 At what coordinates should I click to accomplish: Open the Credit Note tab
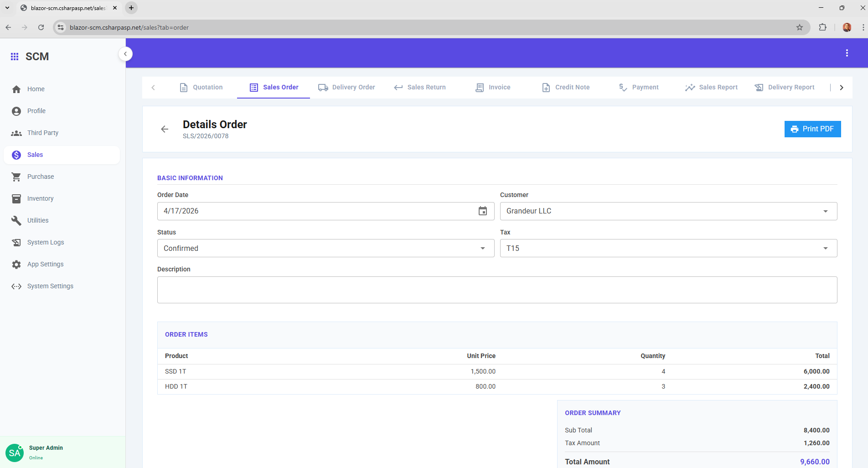[566, 87]
